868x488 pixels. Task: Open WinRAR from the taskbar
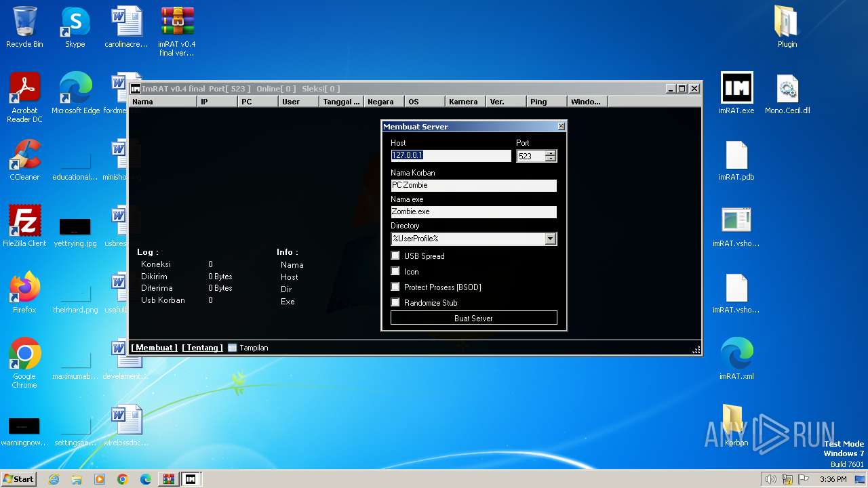[x=167, y=479]
